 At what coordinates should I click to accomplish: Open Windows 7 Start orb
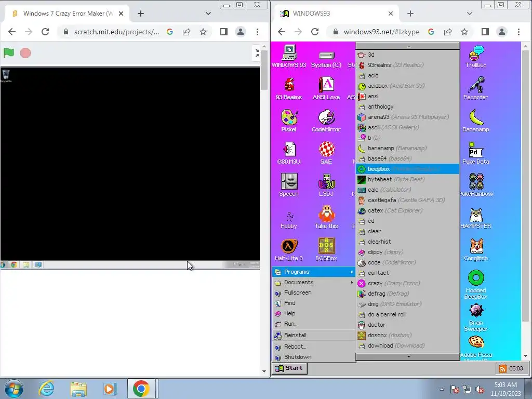point(14,389)
